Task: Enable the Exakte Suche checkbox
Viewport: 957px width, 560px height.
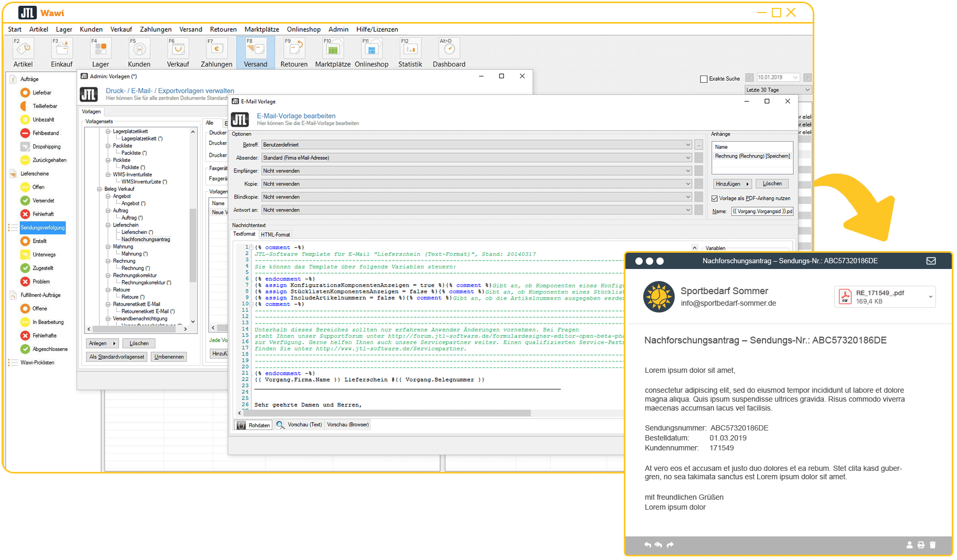Action: coord(704,79)
